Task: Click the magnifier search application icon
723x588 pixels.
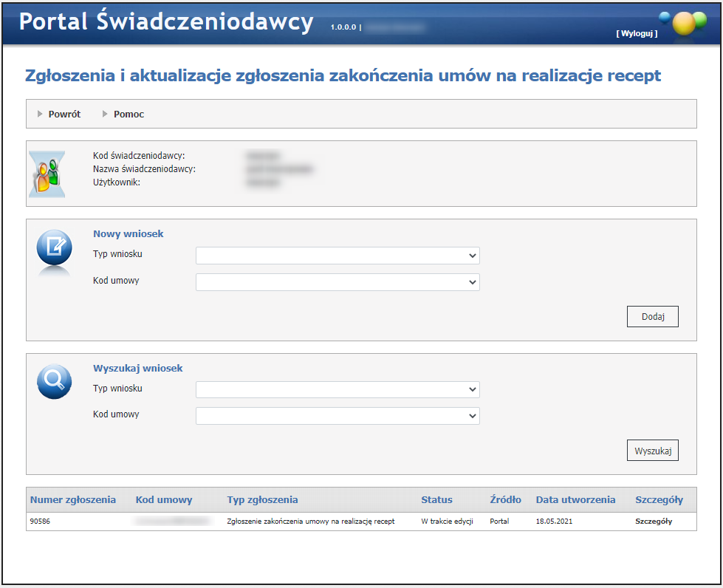Action: [55, 382]
